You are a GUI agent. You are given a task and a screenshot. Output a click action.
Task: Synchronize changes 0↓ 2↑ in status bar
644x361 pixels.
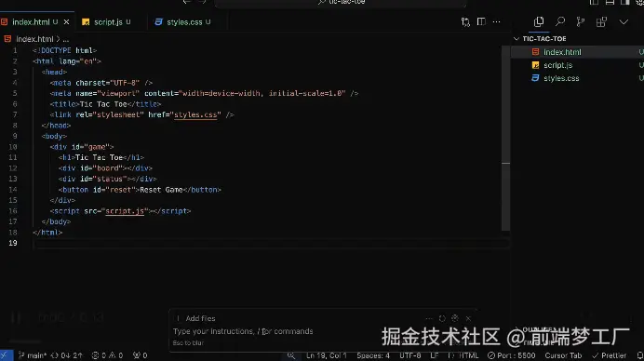(x=66, y=355)
